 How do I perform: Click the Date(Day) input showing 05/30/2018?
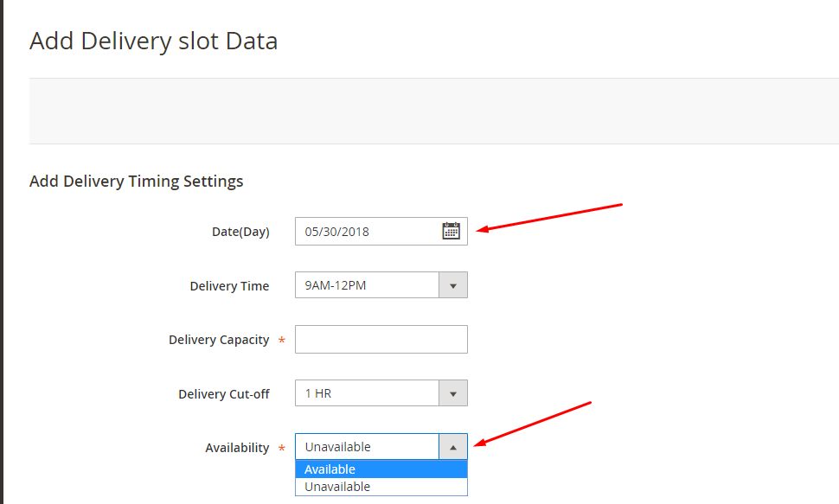(381, 231)
